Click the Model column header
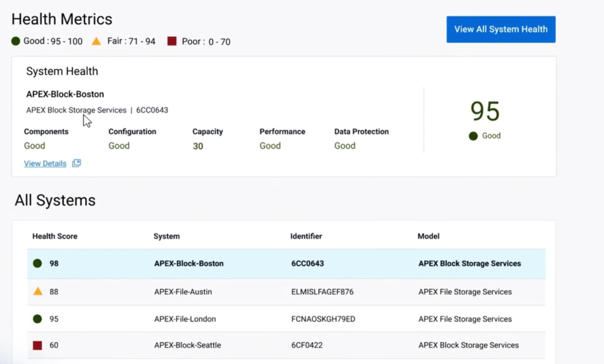The height and width of the screenshot is (364, 604). 428,236
